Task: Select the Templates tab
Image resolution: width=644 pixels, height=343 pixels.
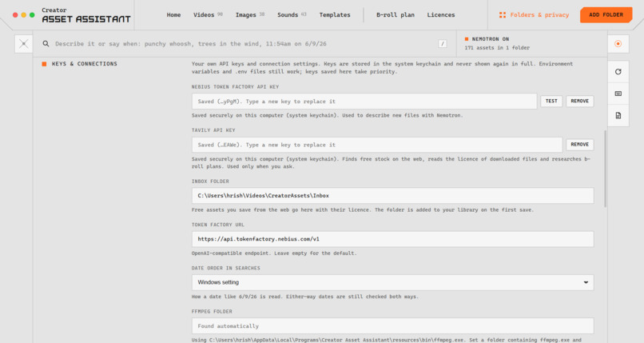Action: [335, 14]
